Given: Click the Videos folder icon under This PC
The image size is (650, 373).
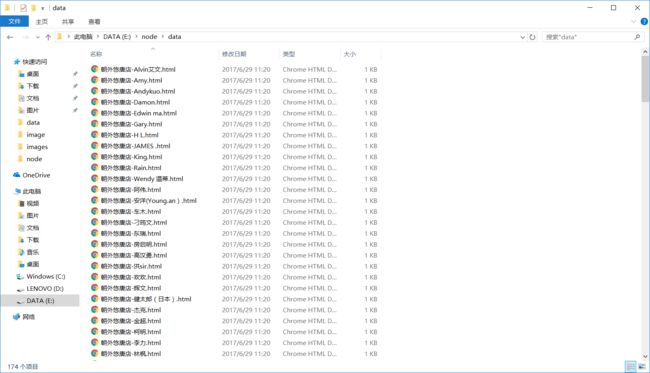Looking at the screenshot, I should tap(21, 203).
